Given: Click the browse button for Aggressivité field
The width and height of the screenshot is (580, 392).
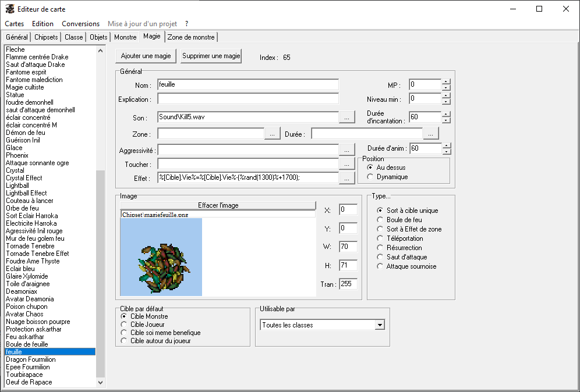Looking at the screenshot, I should pyautogui.click(x=346, y=150).
